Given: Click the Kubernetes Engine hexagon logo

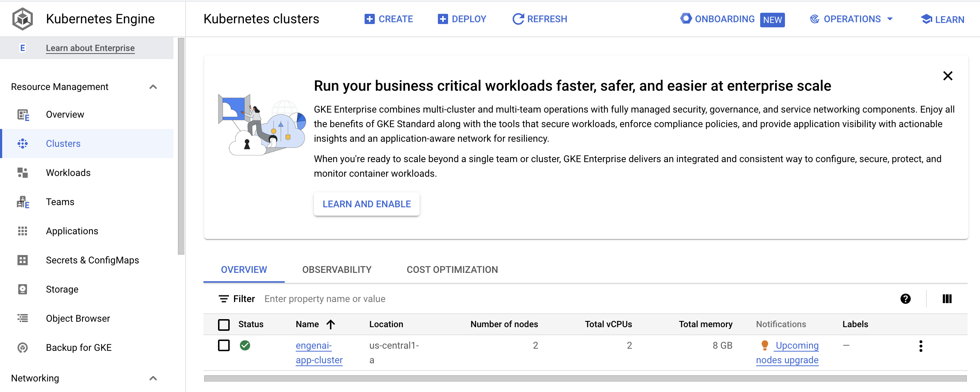Looking at the screenshot, I should click(x=23, y=19).
